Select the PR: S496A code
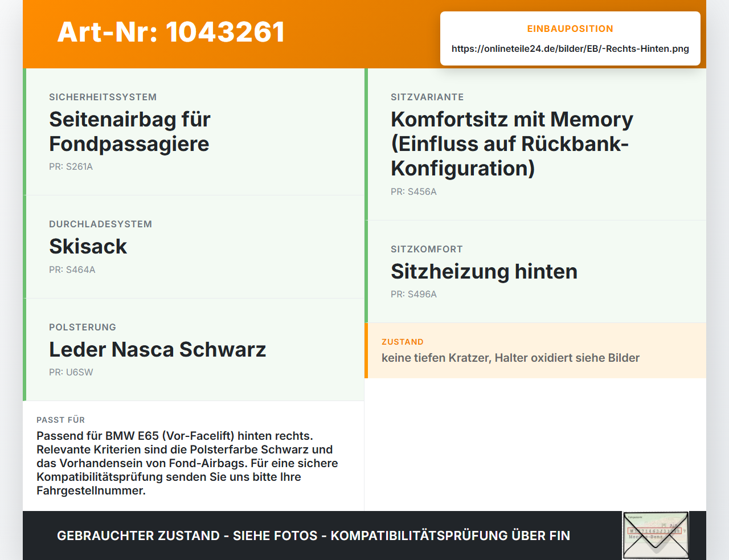Screen dimensions: 729x560 coord(413,295)
